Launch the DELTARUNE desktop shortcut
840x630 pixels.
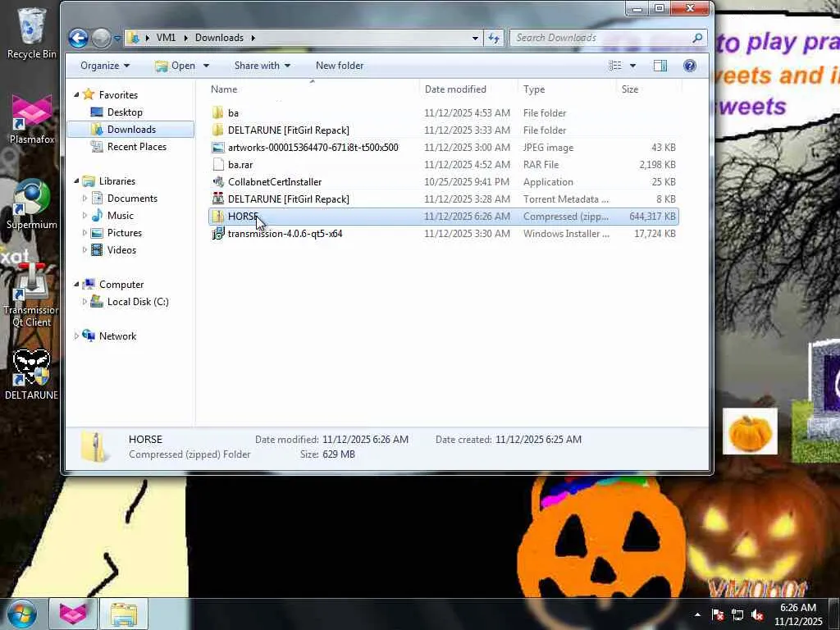point(32,374)
